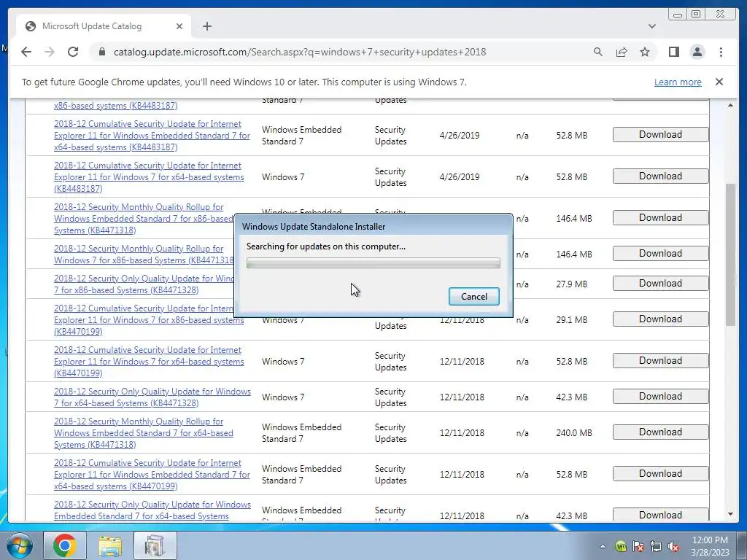747x560 pixels.
Task: Open Chrome side panel icon
Action: [x=673, y=52]
